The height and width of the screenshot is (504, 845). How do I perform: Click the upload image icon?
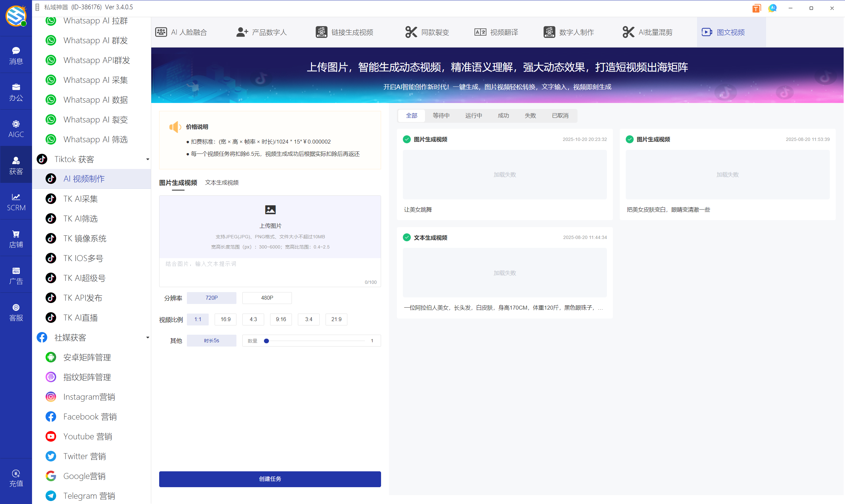(270, 210)
